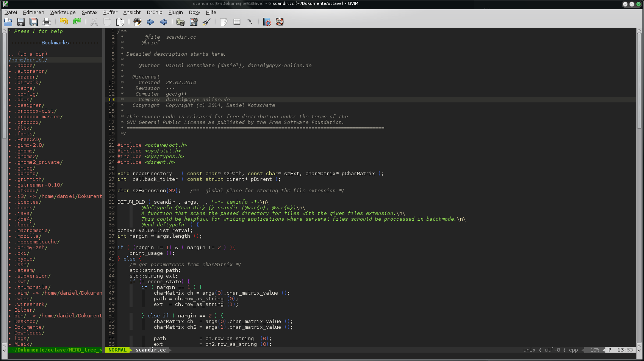This screenshot has width=644, height=361.
Task: Undo the last change with yellow arrow
Action: pos(64,22)
